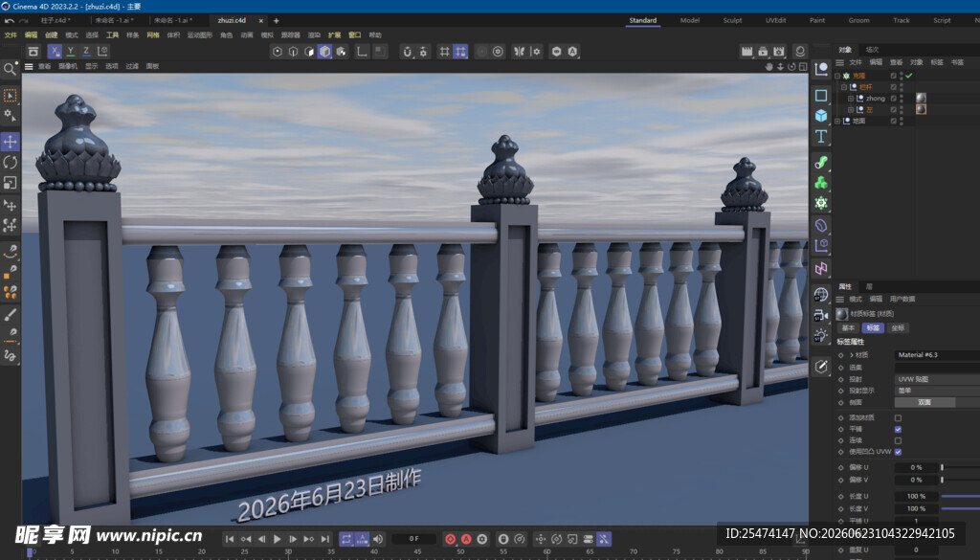Uncheck the 使用凹凸 UVW checkbox
This screenshot has height=560, width=980.
click(x=898, y=451)
